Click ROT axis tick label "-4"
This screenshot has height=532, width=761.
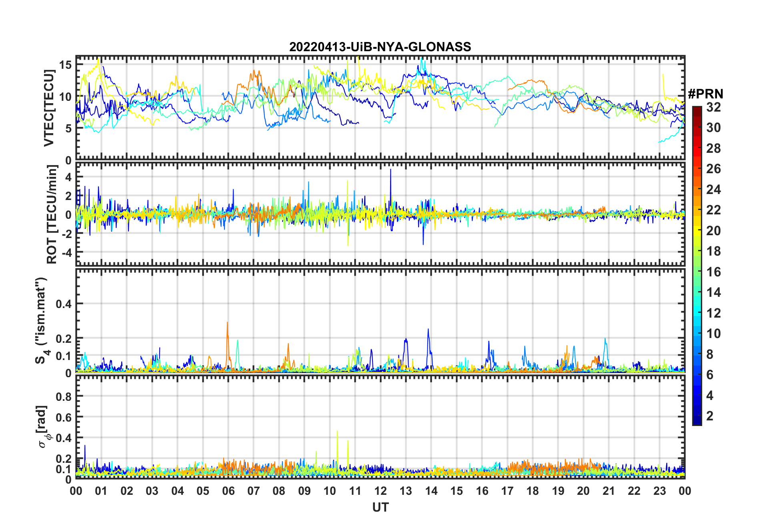(66, 253)
